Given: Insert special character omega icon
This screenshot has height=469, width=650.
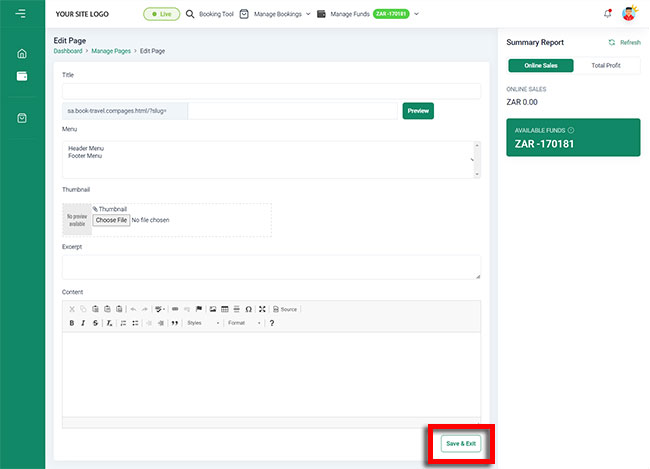Looking at the screenshot, I should pyautogui.click(x=248, y=309).
